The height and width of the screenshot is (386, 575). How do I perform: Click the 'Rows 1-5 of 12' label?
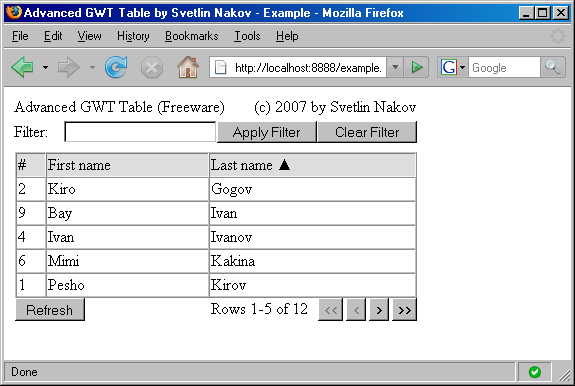[x=259, y=309]
